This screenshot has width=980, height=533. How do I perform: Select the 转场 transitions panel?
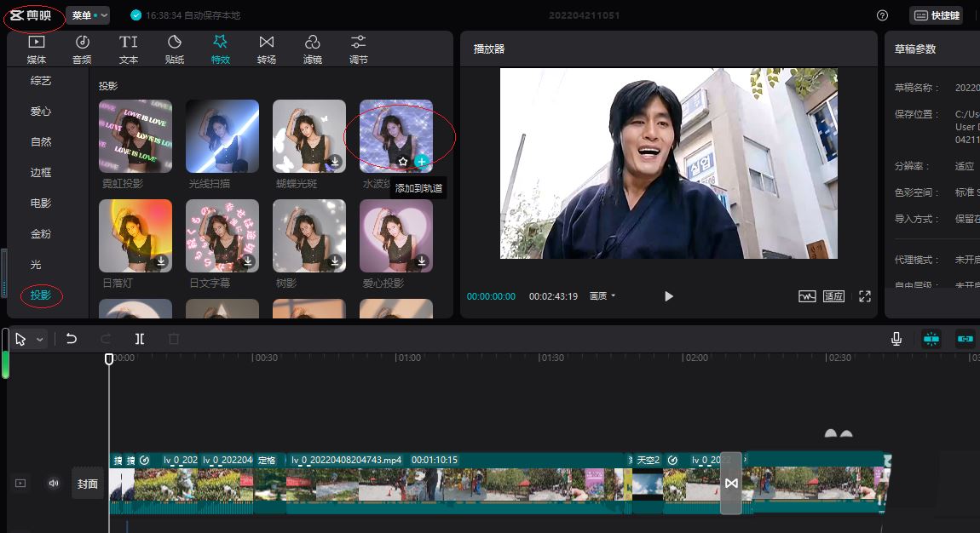(x=266, y=48)
